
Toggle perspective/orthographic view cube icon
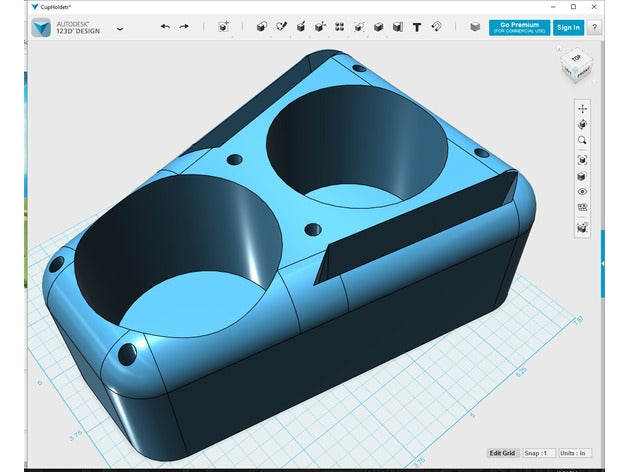coord(582,176)
